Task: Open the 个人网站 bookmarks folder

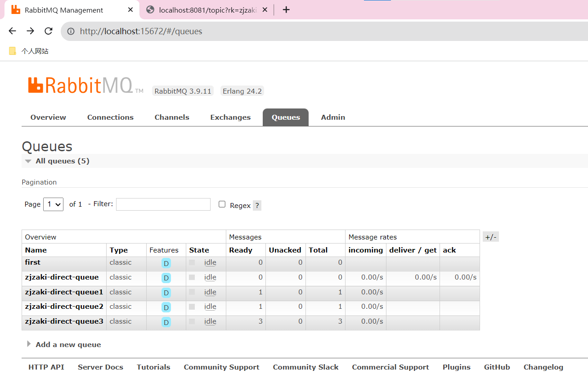Action: (29, 51)
